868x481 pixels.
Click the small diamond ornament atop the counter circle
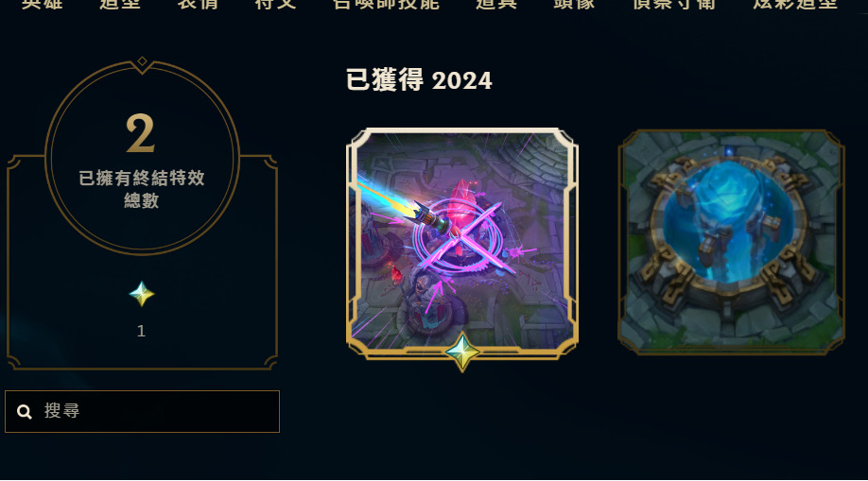(142, 60)
